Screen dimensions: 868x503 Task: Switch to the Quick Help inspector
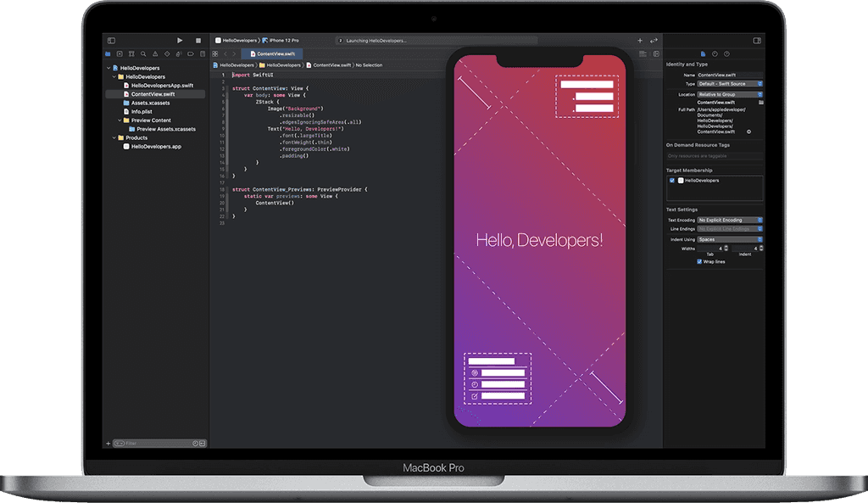click(x=725, y=54)
